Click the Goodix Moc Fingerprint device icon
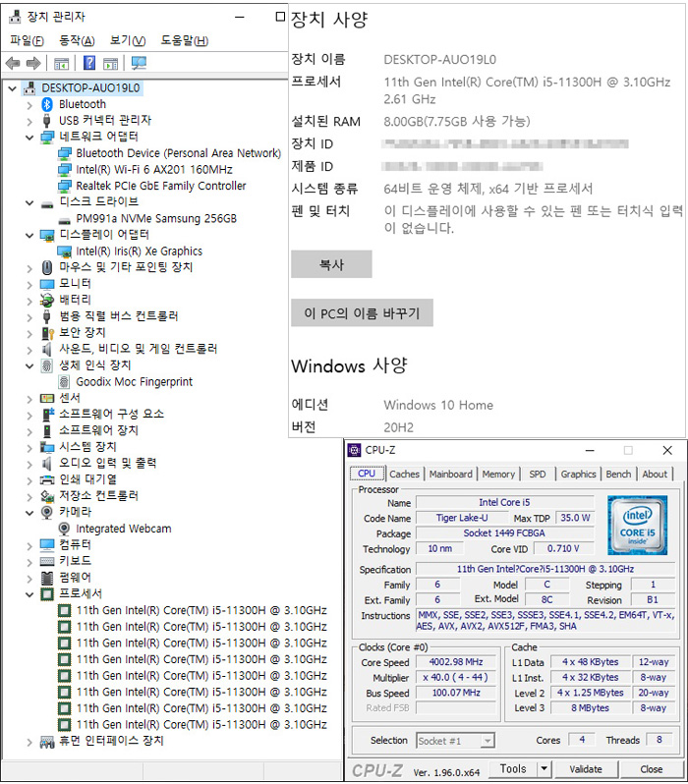 (64, 381)
